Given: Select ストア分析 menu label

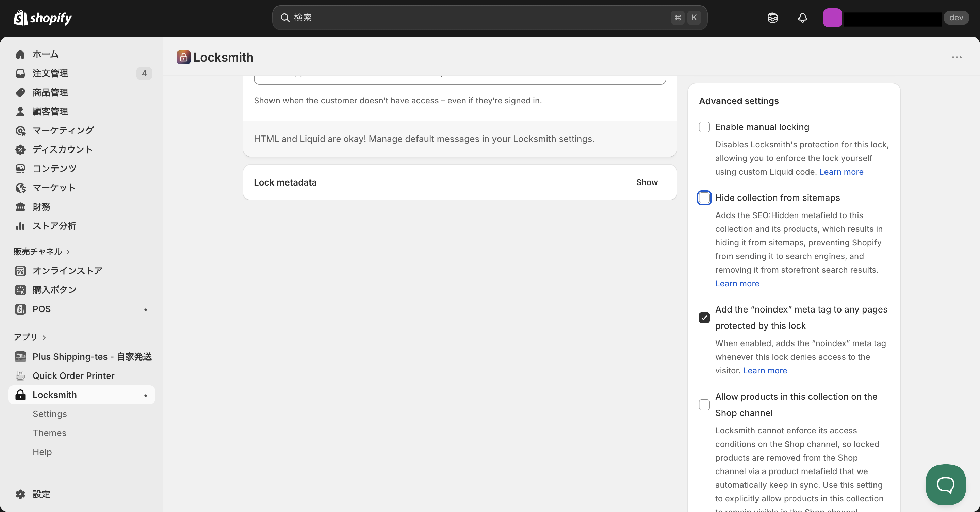Looking at the screenshot, I should [54, 226].
